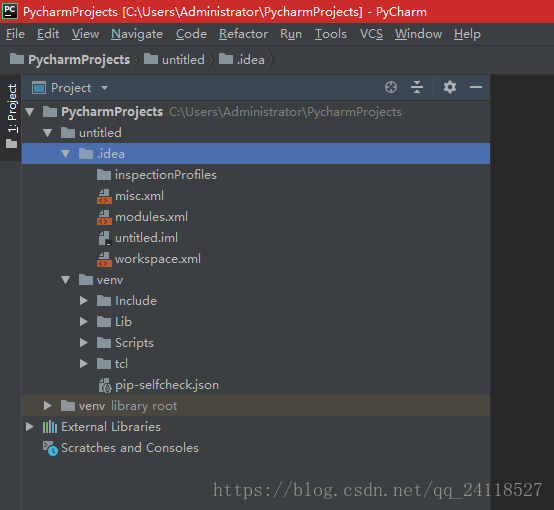Hide the Project panel with minus icon

tap(476, 87)
